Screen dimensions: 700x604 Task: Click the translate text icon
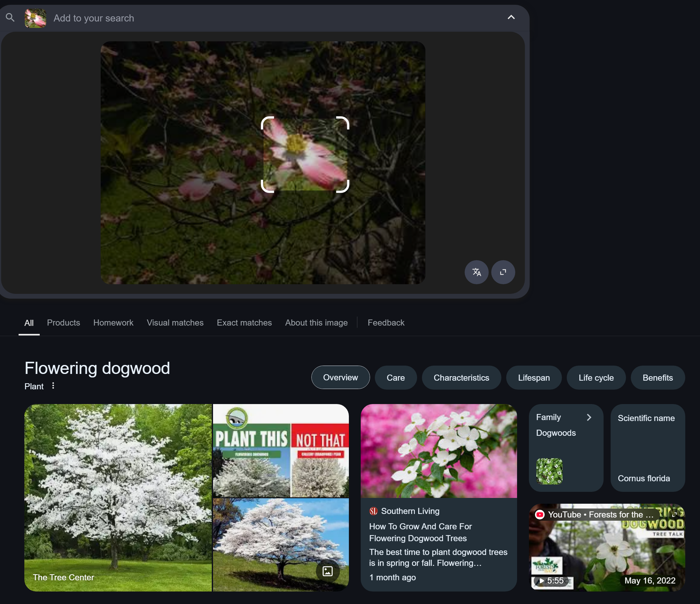(x=476, y=272)
